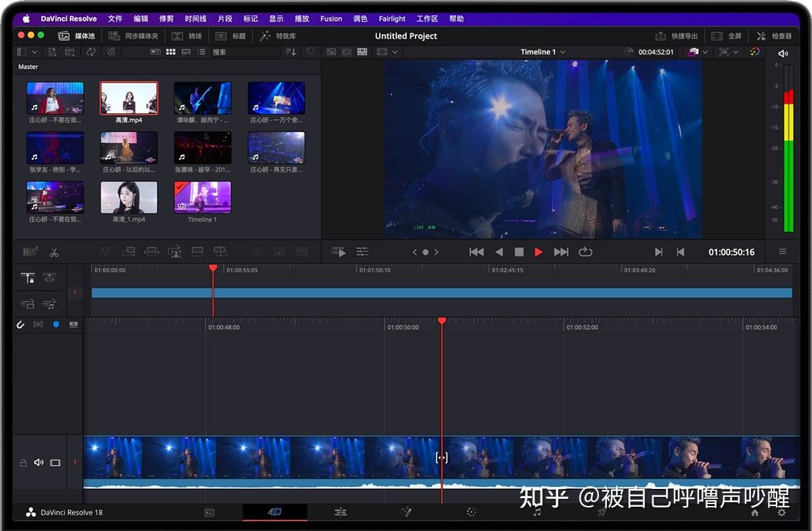The image size is (812, 531).
Task: Open the Titles panel (标题)
Action: click(231, 36)
